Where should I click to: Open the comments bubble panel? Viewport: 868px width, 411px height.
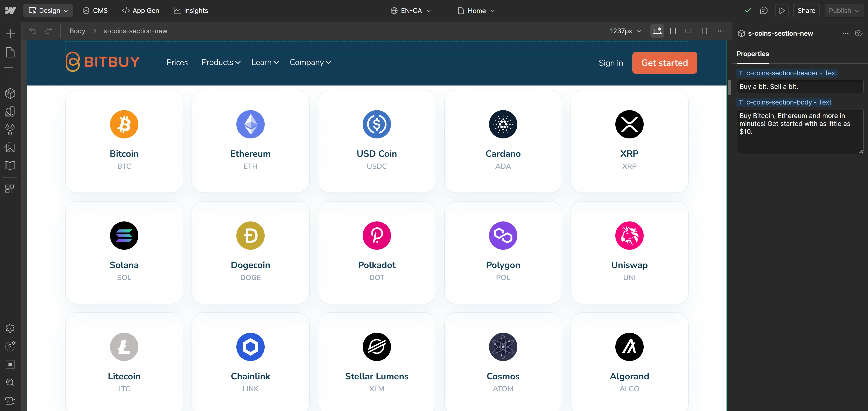click(x=764, y=10)
